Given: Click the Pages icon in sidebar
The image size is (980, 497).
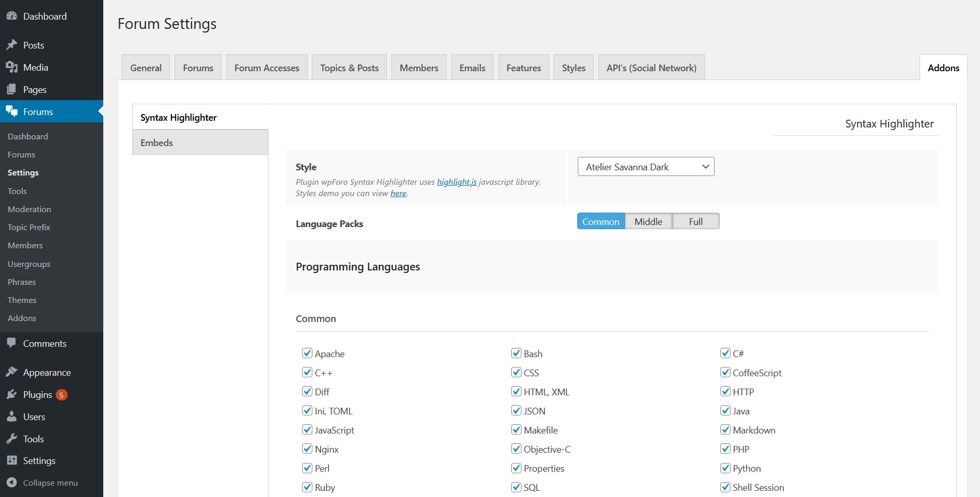Looking at the screenshot, I should [x=11, y=89].
